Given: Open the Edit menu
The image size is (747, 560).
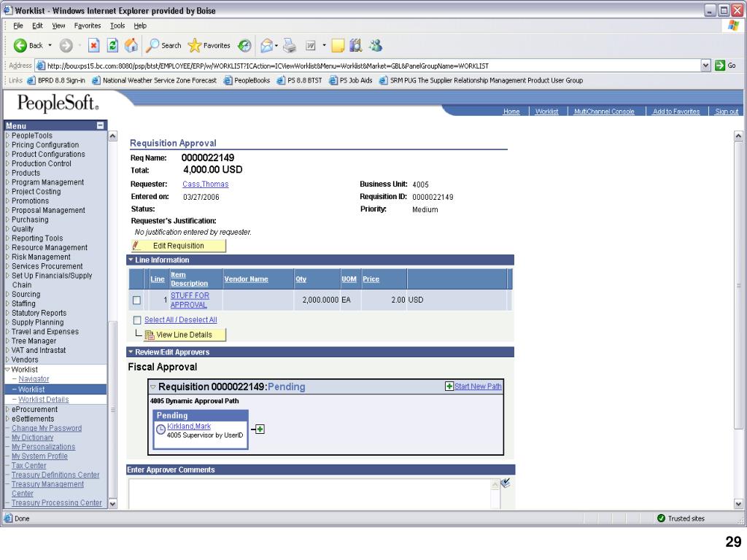Looking at the screenshot, I should click(37, 26).
